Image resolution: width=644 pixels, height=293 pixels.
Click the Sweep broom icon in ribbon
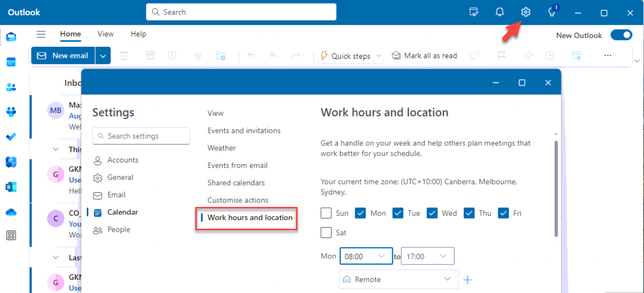point(198,55)
